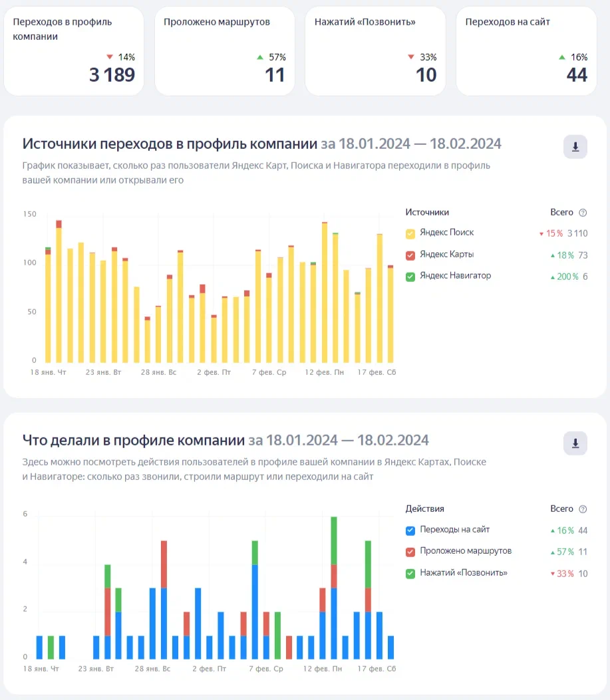Screen dimensions: 610x700
Task: Hide Проложено маршрутов series via its checkbox
Action: [x=410, y=552]
